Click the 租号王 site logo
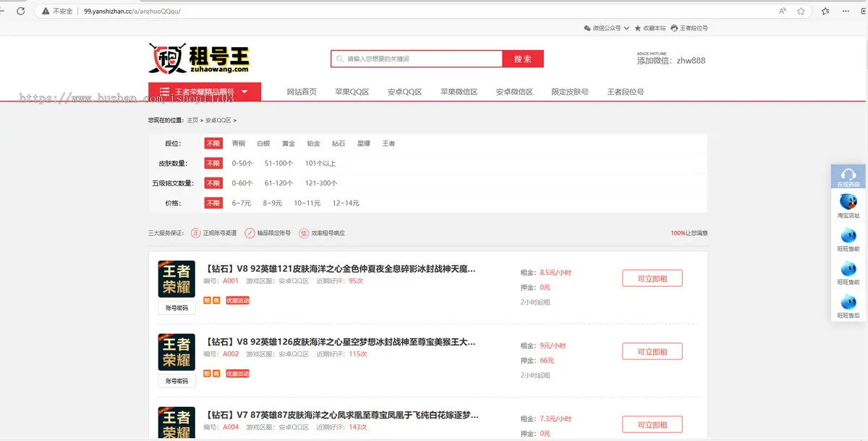 pos(199,59)
